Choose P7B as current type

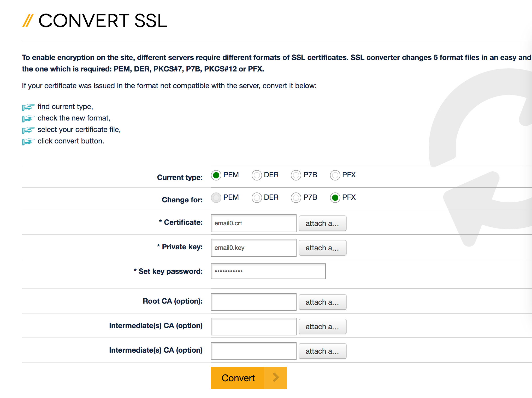click(296, 175)
